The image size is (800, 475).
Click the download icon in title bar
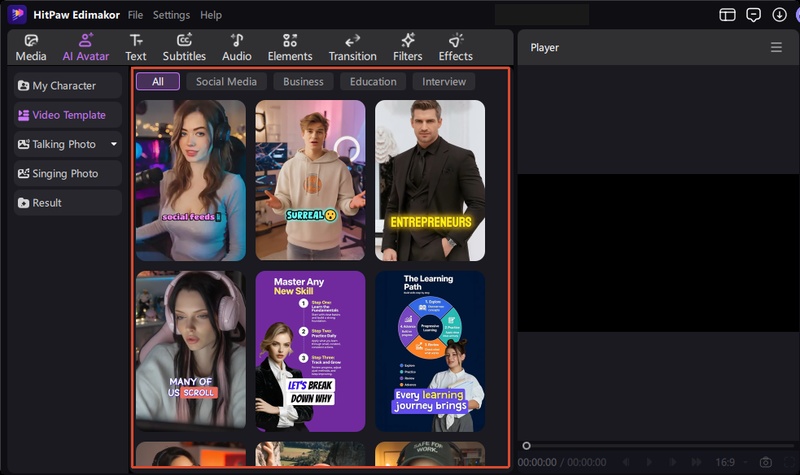click(x=779, y=15)
